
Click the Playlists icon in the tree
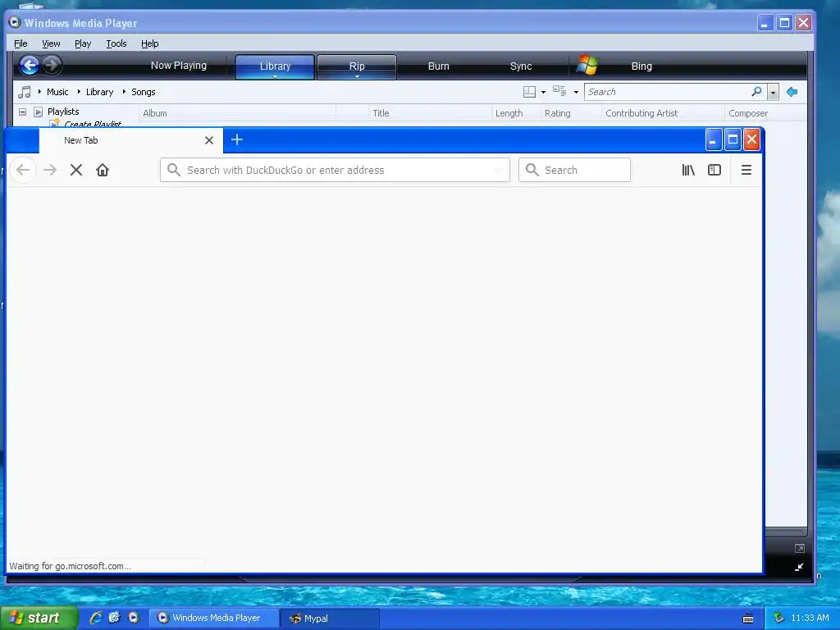pyautogui.click(x=38, y=112)
